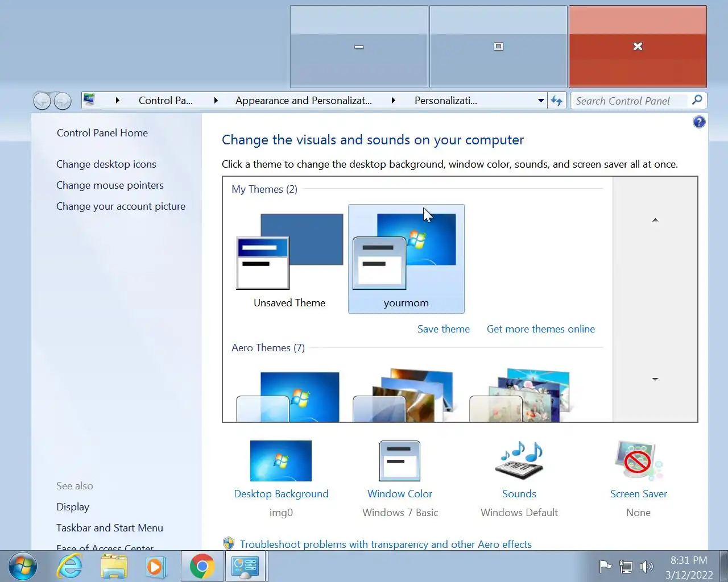The height and width of the screenshot is (582, 728).
Task: Click the Desktop Background text link
Action: [x=281, y=494]
